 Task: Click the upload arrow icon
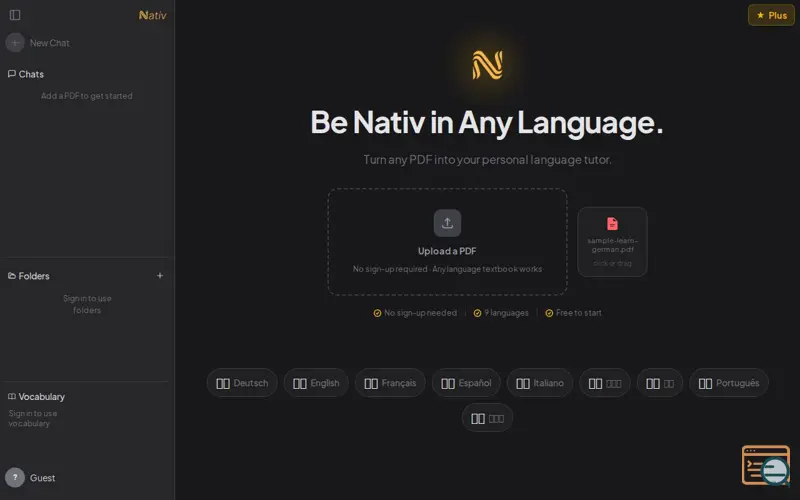447,223
